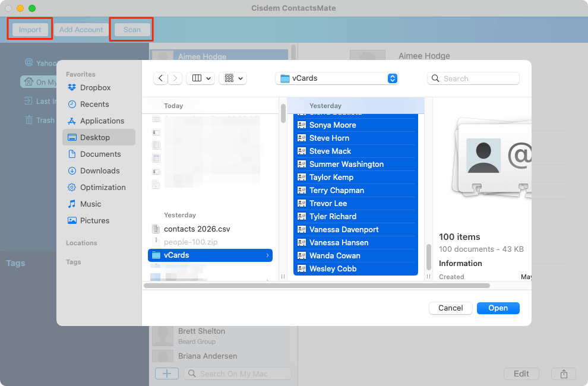Select the contacts 2026.csv file
Image resolution: width=588 pixels, height=386 pixels.
coord(210,229)
